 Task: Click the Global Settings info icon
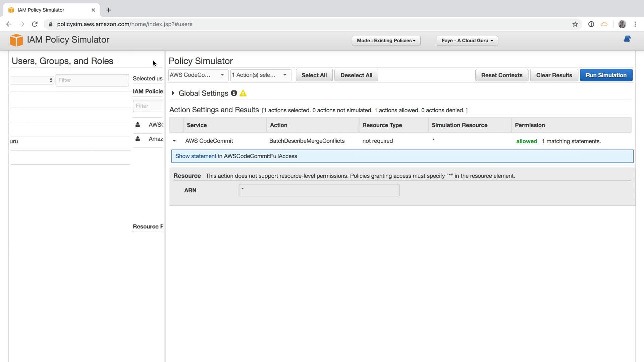tap(234, 93)
